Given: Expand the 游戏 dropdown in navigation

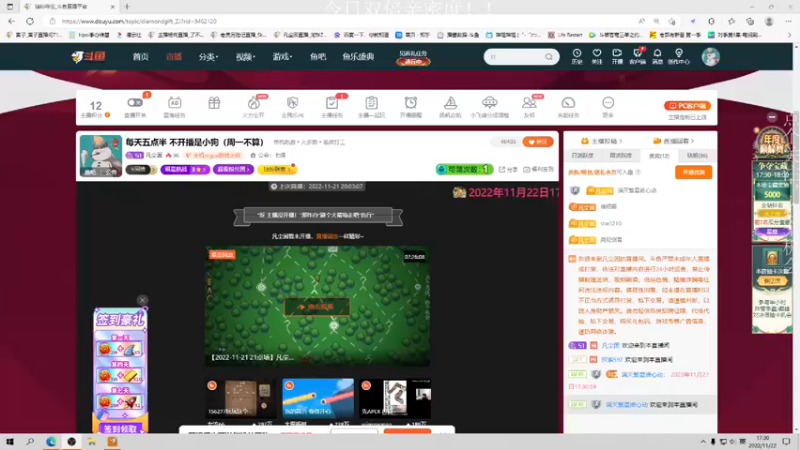Looking at the screenshot, I should [282, 57].
